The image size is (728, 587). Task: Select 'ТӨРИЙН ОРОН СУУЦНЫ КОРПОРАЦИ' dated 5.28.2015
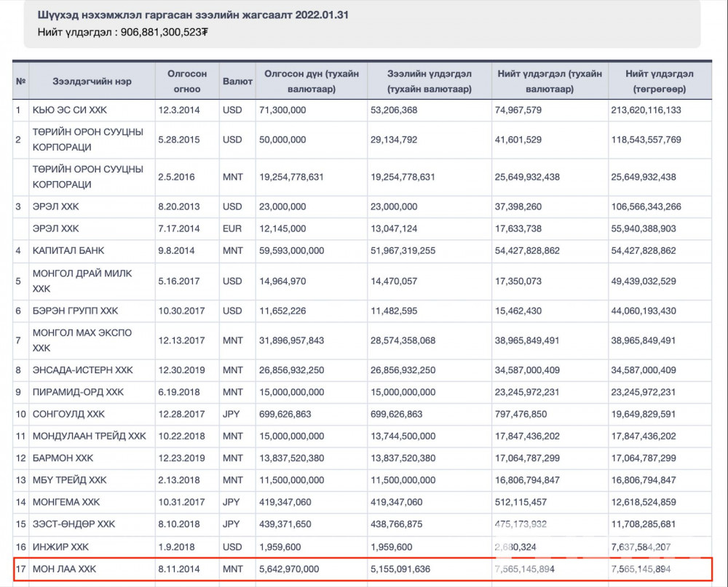click(x=88, y=139)
